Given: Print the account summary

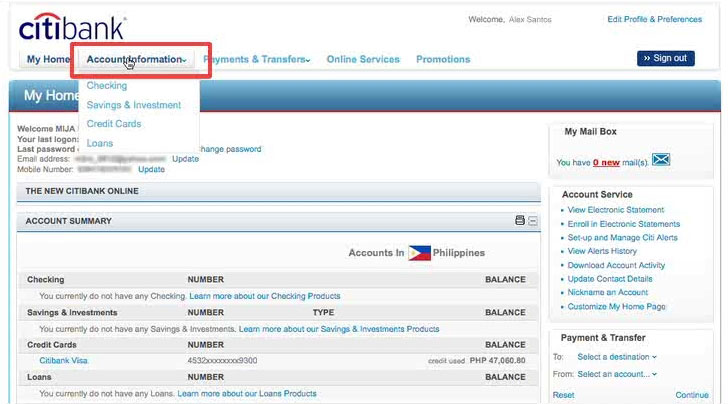Looking at the screenshot, I should [x=520, y=220].
